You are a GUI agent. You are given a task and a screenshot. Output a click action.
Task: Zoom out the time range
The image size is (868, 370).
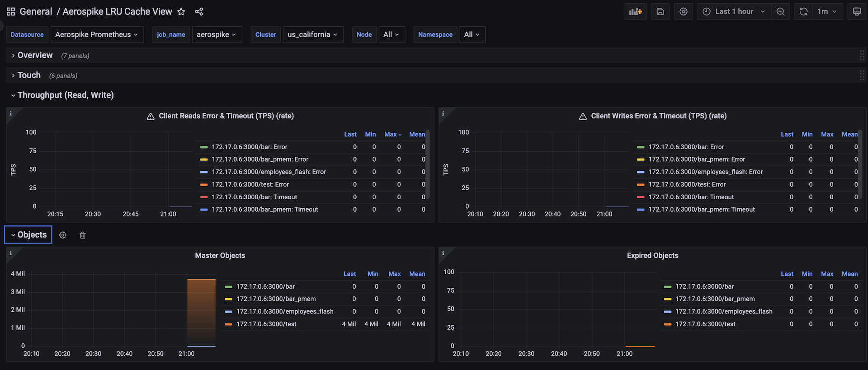tap(780, 12)
